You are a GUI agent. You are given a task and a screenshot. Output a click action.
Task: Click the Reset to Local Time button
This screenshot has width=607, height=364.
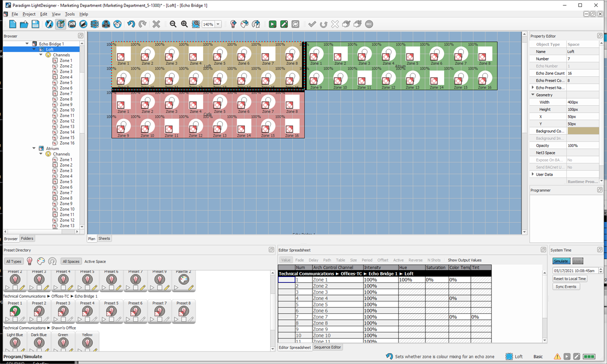tap(570, 279)
